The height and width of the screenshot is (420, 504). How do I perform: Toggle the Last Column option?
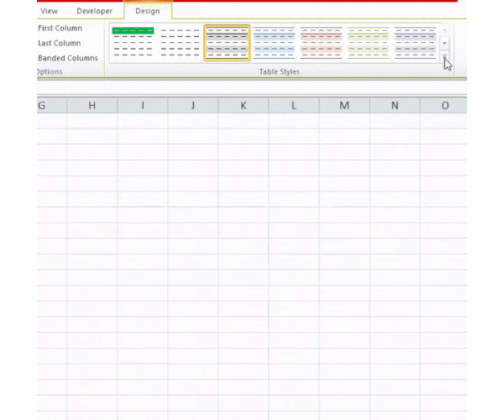pyautogui.click(x=59, y=43)
